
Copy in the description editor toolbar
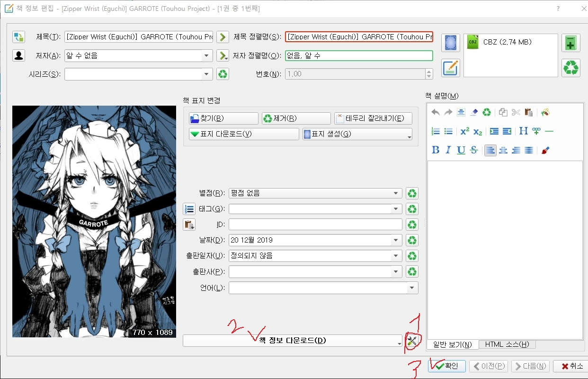coord(503,112)
